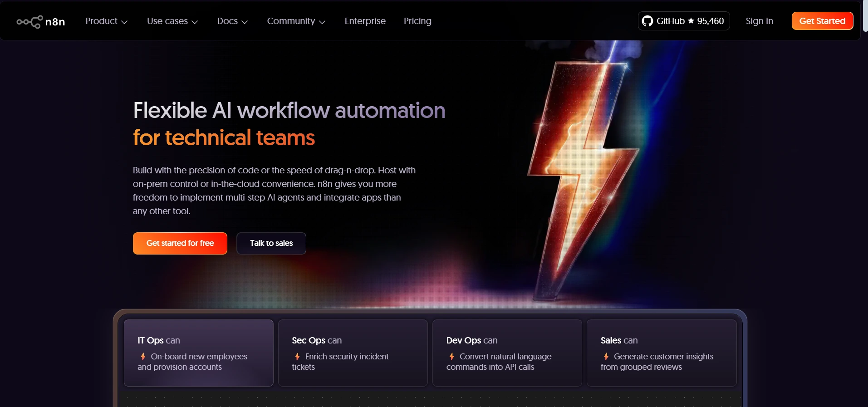Select the Sec Ops can card
This screenshot has width=868, height=407.
(x=353, y=353)
